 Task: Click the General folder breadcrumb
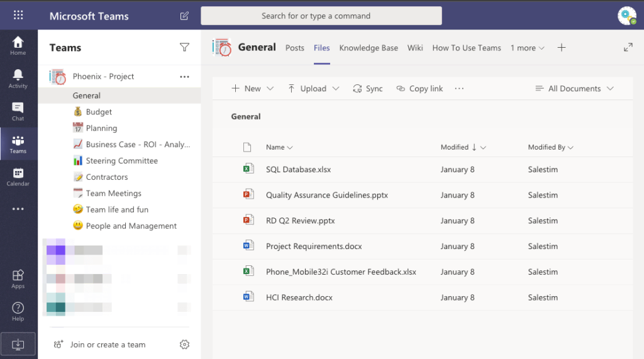coord(246,117)
